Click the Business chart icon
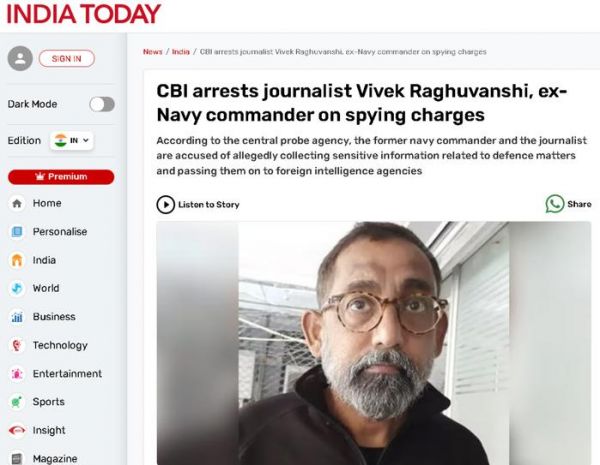The image size is (600, 465). click(x=17, y=317)
